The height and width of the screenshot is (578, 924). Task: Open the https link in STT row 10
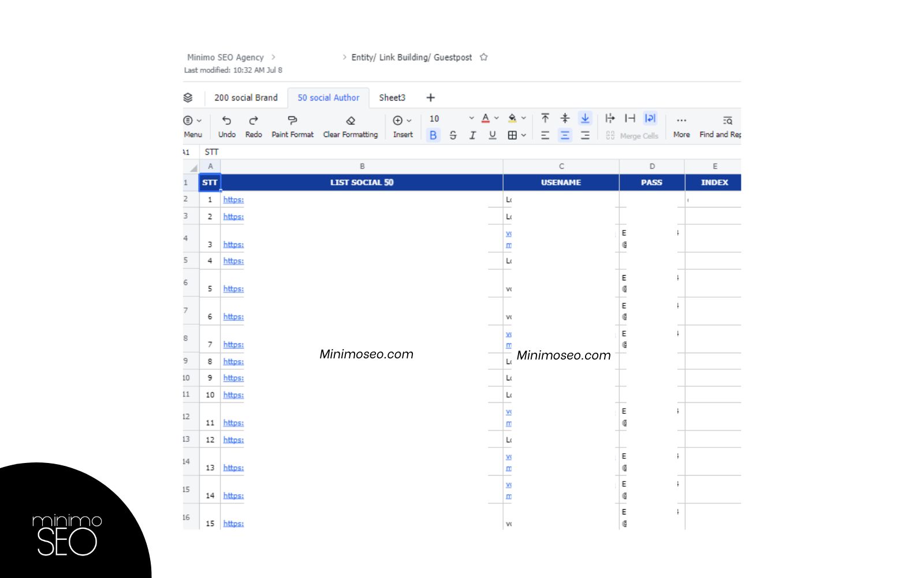tap(233, 395)
